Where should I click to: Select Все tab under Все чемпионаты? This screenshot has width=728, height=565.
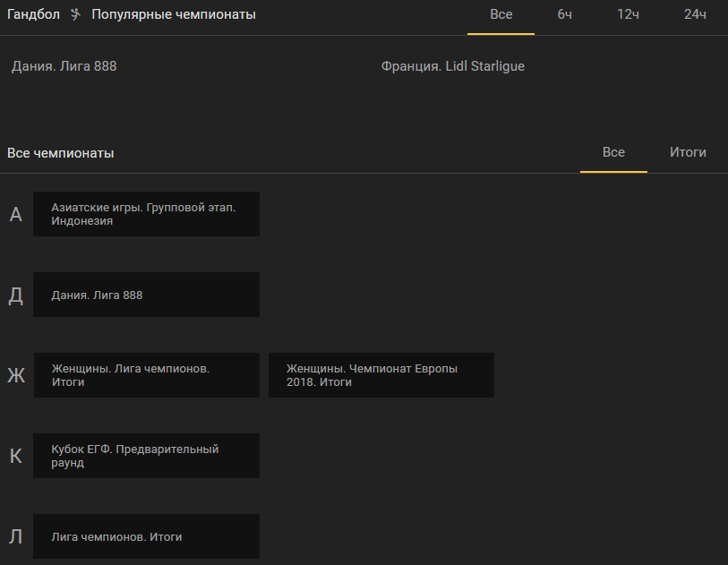pos(613,153)
